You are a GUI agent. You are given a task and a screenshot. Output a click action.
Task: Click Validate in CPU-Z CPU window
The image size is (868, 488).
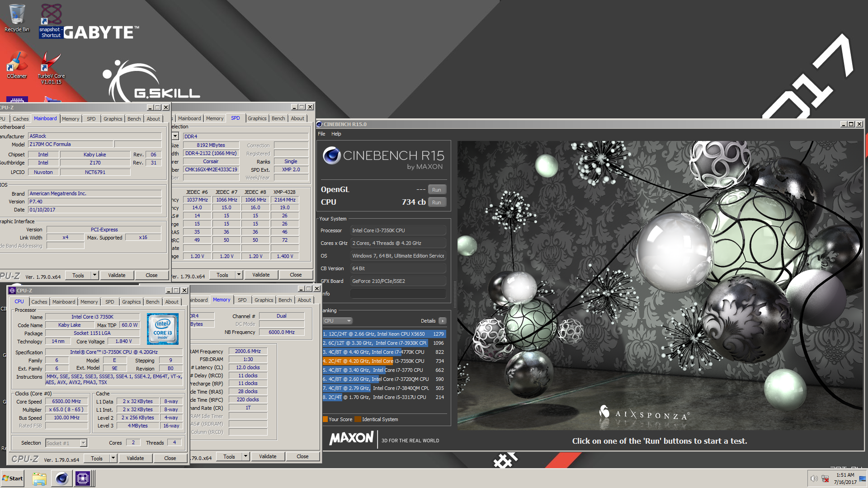135,458
